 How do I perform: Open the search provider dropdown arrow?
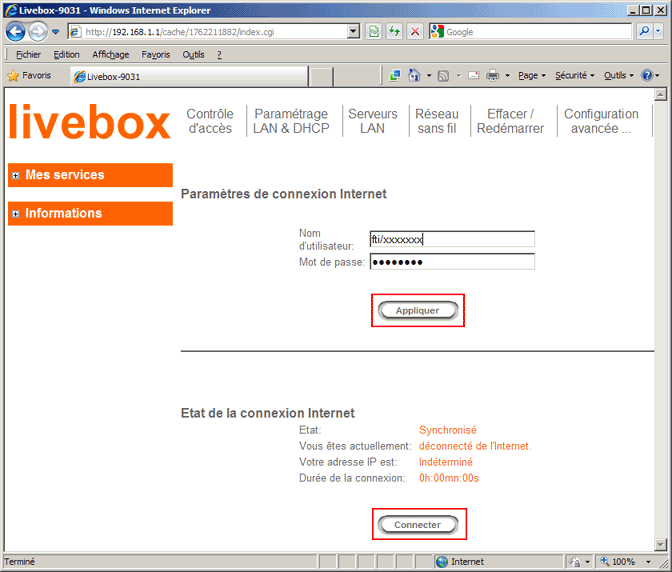pyautogui.click(x=658, y=32)
